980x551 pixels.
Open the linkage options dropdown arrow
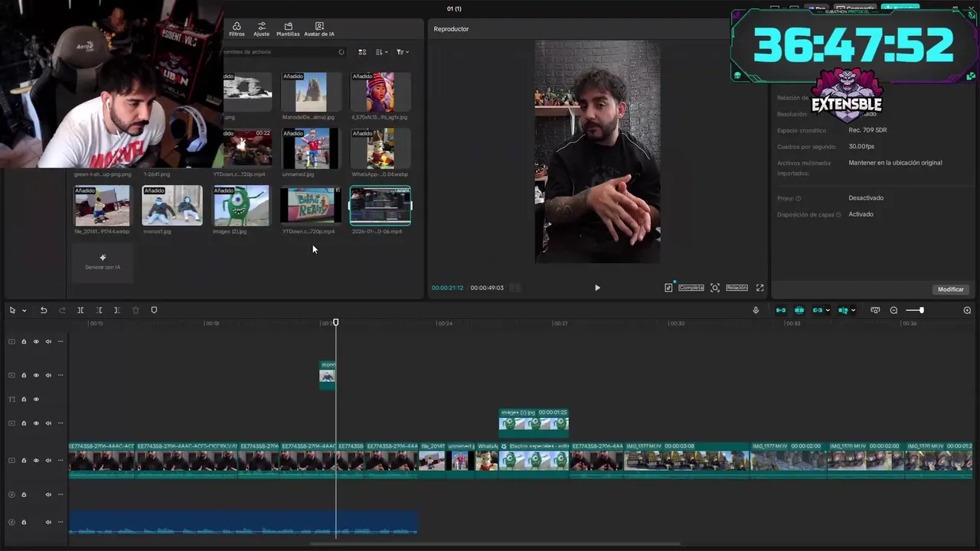828,310
